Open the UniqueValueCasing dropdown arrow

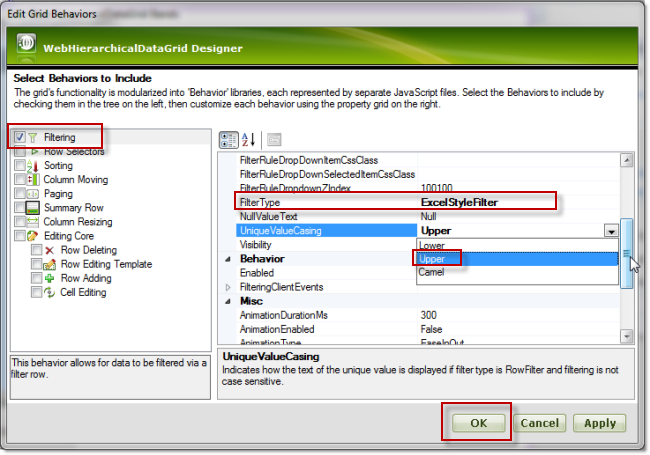(x=610, y=230)
